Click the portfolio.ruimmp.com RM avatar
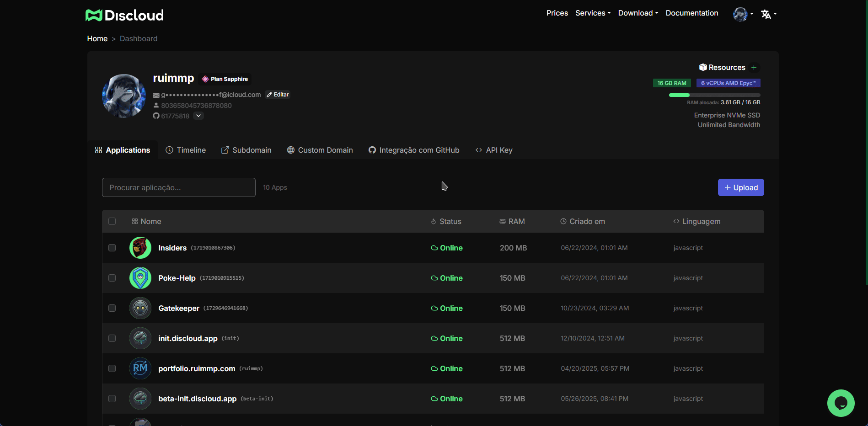Viewport: 868px width, 426px height. pyautogui.click(x=140, y=368)
